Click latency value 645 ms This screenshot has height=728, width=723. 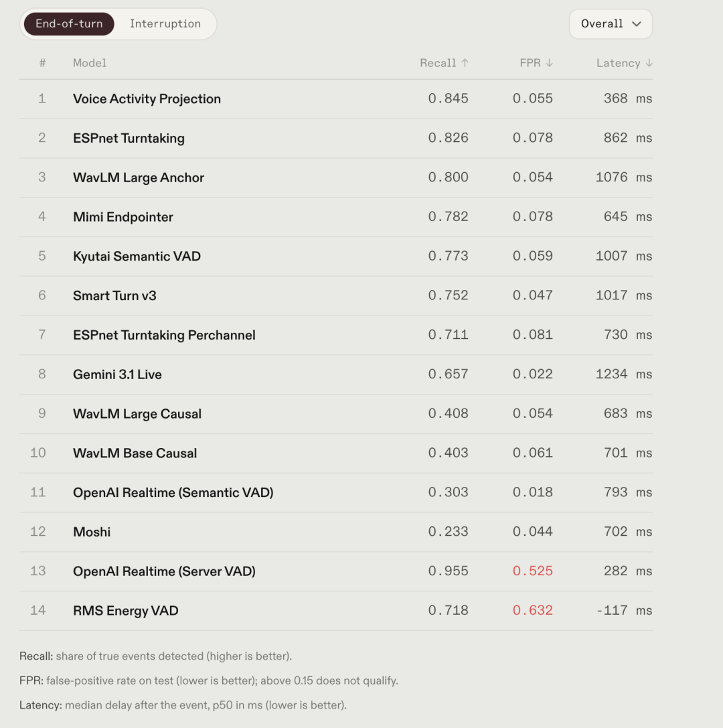pyautogui.click(x=628, y=217)
